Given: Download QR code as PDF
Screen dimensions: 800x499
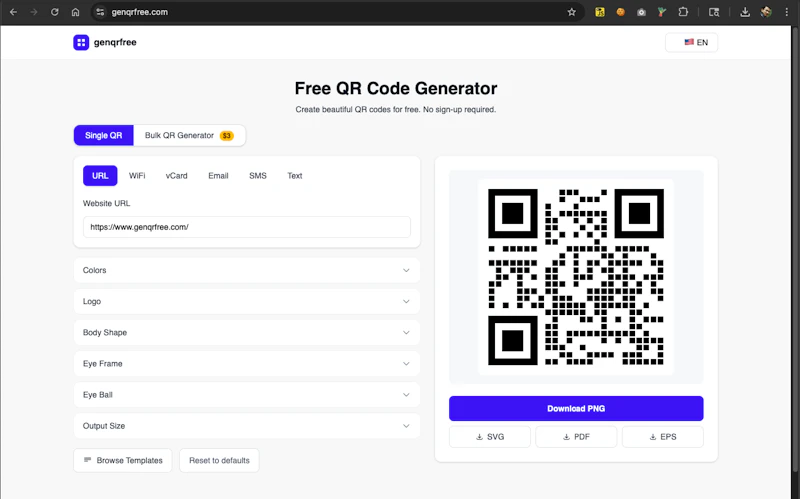Looking at the screenshot, I should coord(576,437).
